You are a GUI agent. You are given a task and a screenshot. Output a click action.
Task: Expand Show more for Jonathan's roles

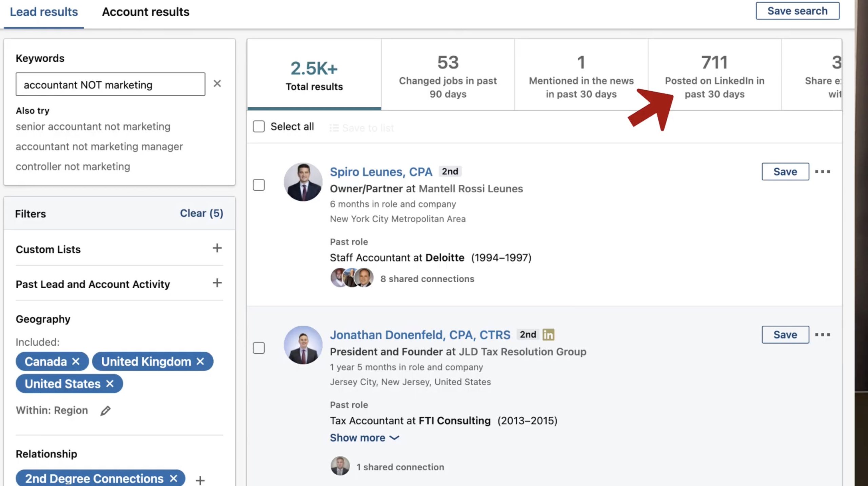[364, 438]
